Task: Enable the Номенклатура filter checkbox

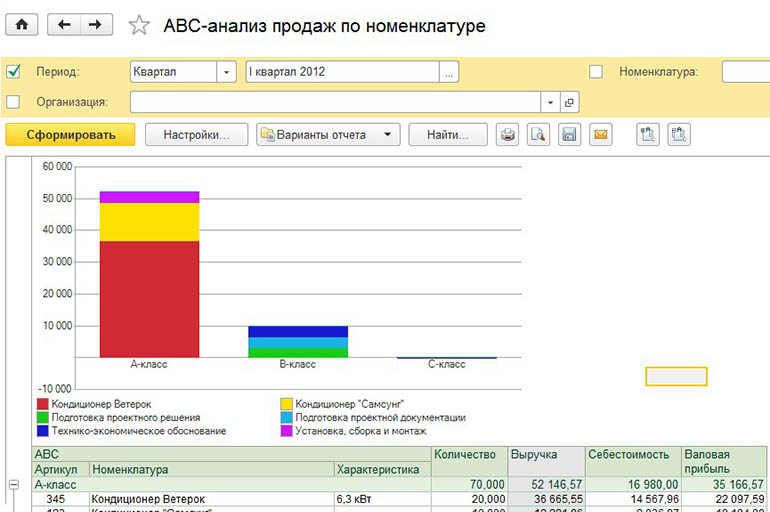Action: [596, 72]
